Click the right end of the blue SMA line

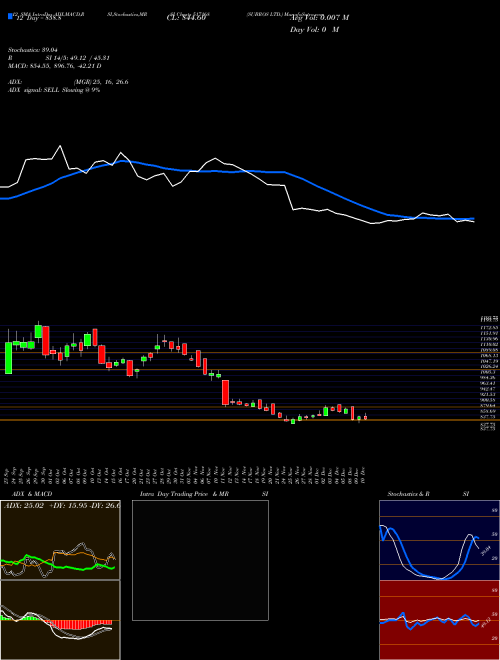[473, 218]
